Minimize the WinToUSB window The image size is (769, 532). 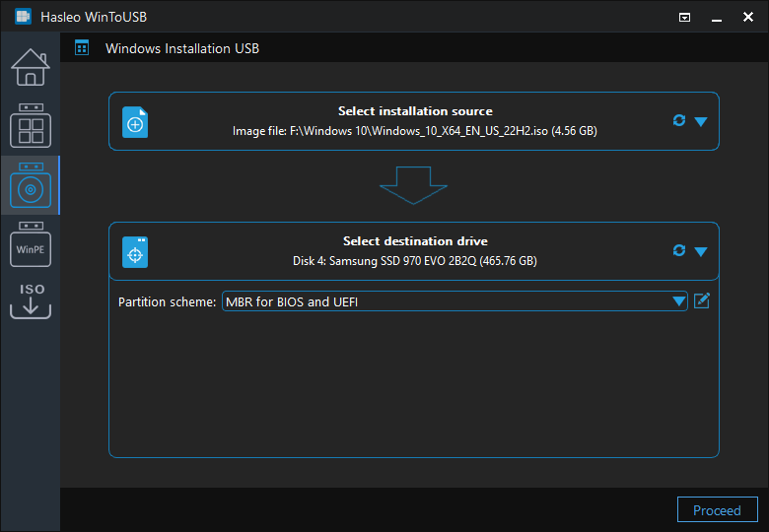click(x=717, y=18)
